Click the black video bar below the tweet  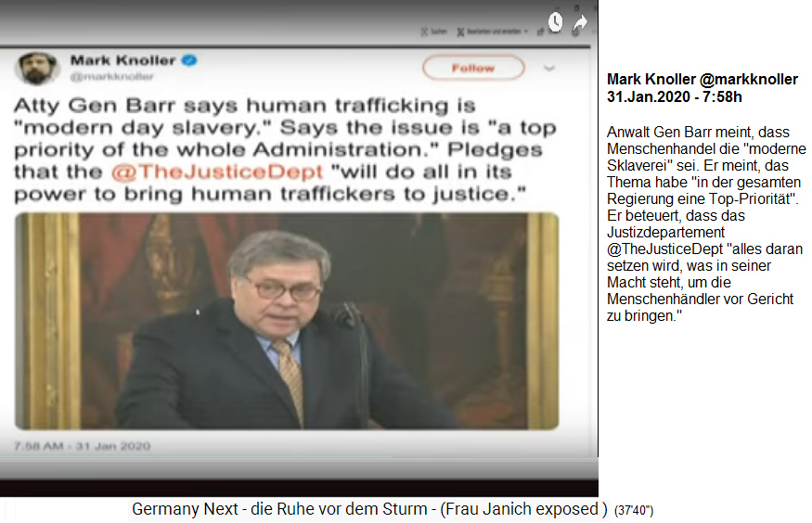[x=299, y=489]
